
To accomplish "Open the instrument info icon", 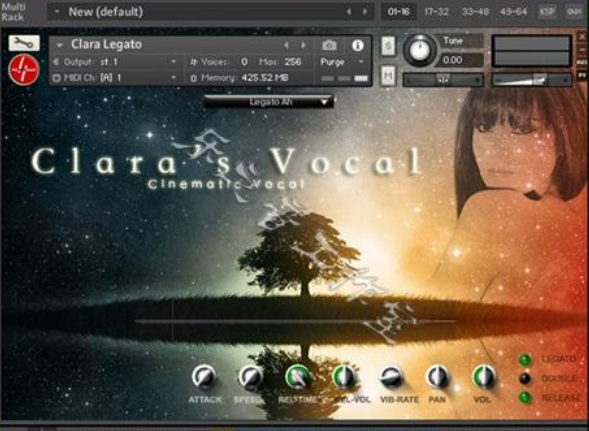I will click(357, 45).
